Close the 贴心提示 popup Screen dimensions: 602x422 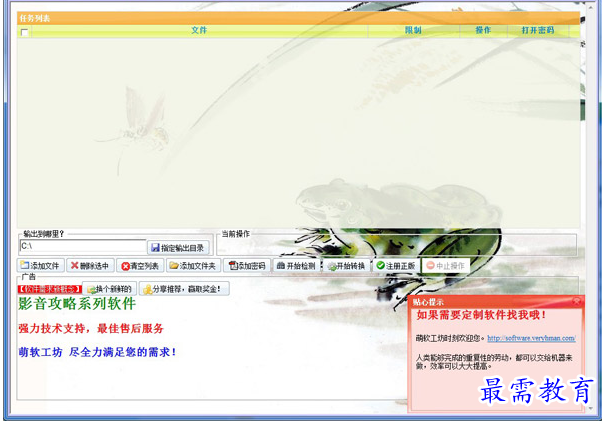[x=577, y=301]
